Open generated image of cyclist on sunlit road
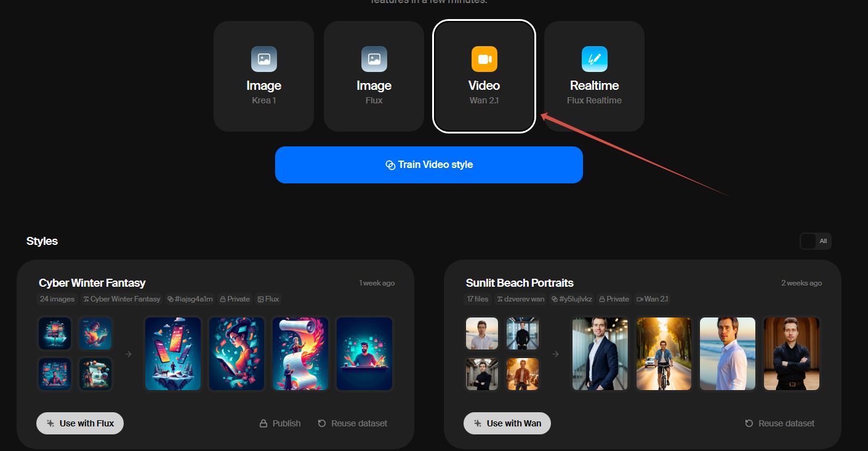Viewport: 868px width, 451px height. coord(664,354)
